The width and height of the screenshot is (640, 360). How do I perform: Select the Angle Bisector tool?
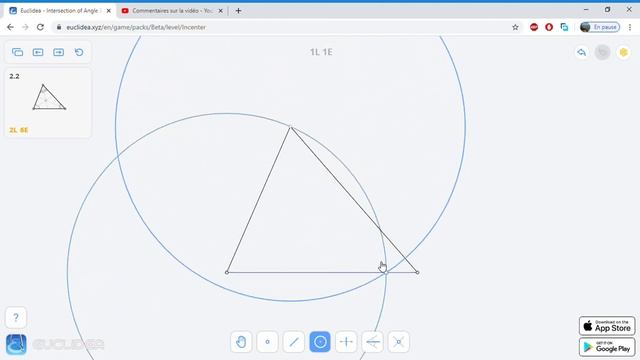[x=373, y=342]
